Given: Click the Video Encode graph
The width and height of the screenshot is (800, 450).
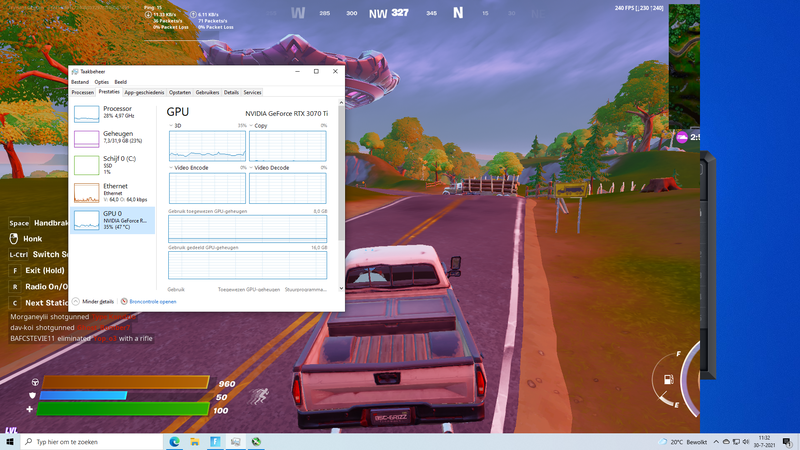Looking at the screenshot, I should 207,188.
